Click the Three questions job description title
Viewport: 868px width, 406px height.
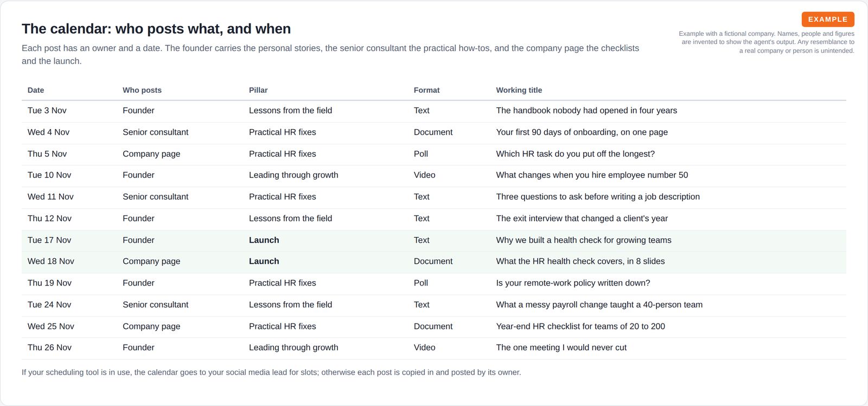point(598,197)
